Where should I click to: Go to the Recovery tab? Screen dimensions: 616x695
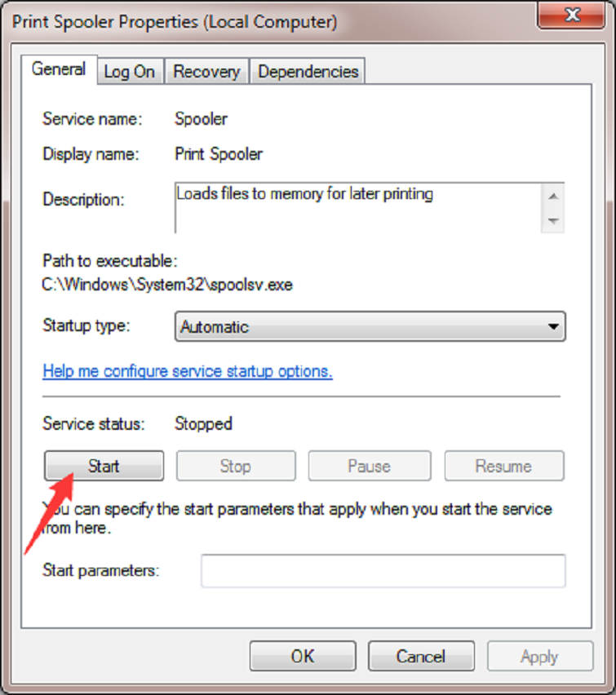click(x=206, y=72)
